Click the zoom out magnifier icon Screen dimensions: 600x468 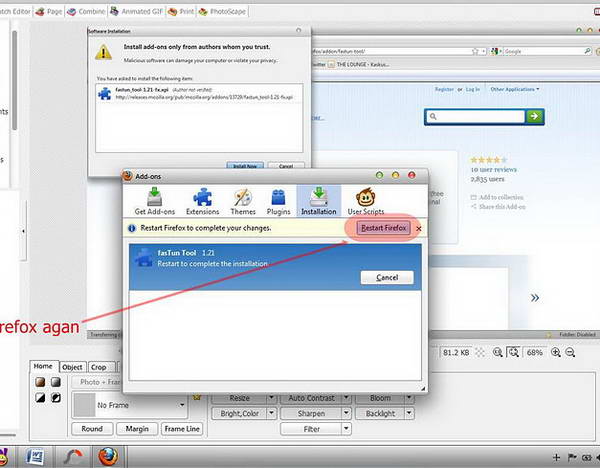(570, 352)
